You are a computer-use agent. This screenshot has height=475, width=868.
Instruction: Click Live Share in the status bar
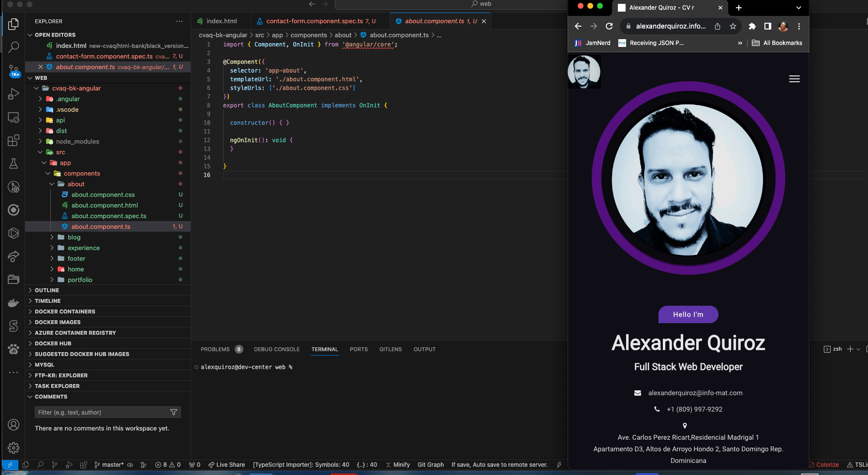[226, 465]
